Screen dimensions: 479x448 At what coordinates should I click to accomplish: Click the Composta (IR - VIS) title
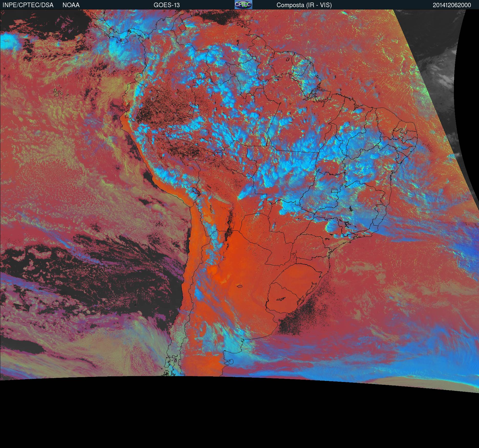coord(304,5)
